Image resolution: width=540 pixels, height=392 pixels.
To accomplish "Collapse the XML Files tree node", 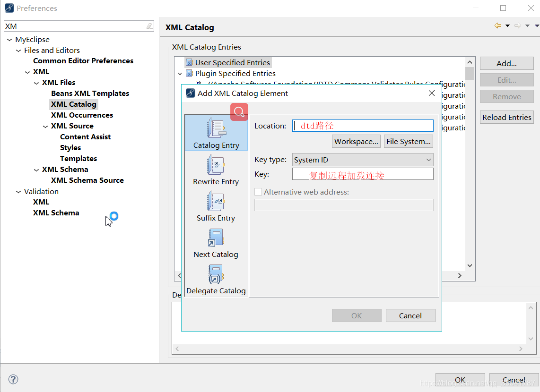I will click(x=36, y=83).
